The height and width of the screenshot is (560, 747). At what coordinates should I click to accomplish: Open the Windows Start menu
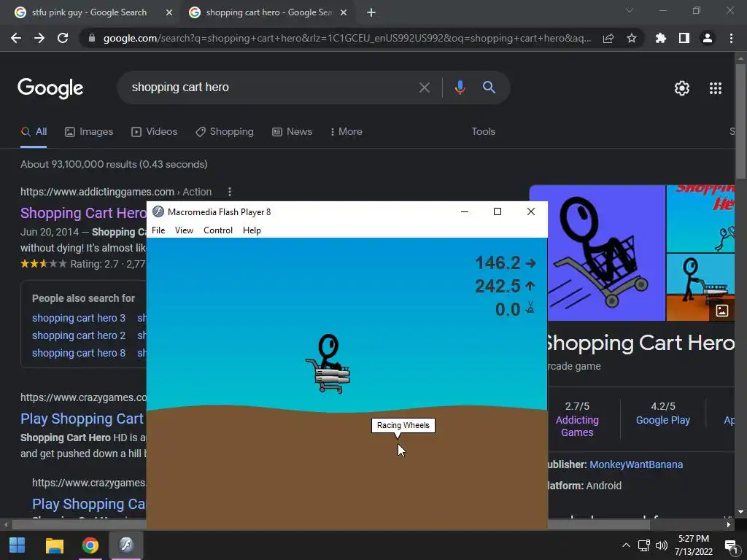(18, 545)
